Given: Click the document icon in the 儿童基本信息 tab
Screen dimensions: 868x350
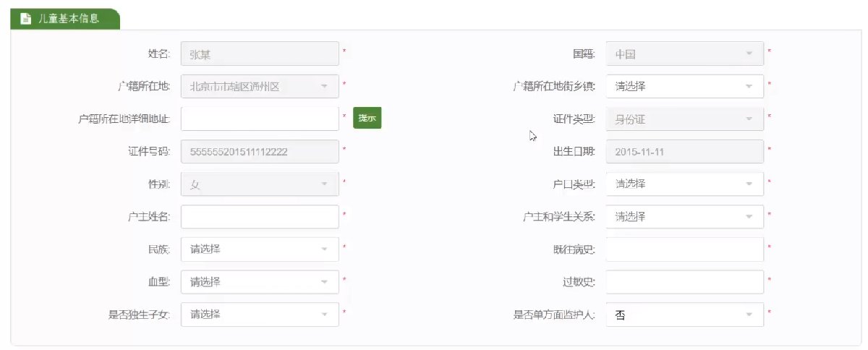Looking at the screenshot, I should pyautogui.click(x=25, y=19).
